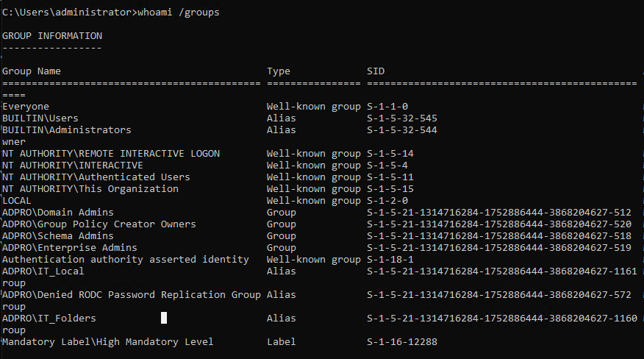This screenshot has height=359, width=644.
Task: Select NT AUTHORITY\REMOTE INTERACTIVE LOGON entry
Action: click(111, 154)
